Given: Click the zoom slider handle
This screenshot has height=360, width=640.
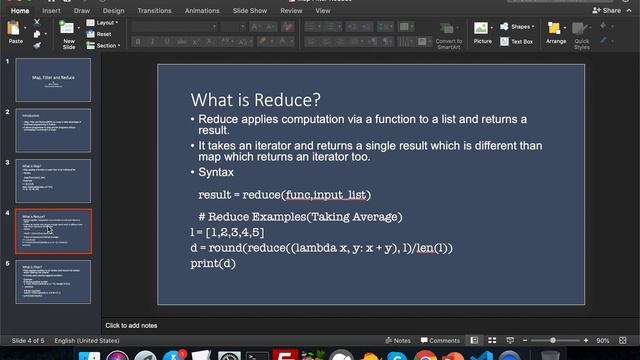Looking at the screenshot, I should [x=553, y=340].
